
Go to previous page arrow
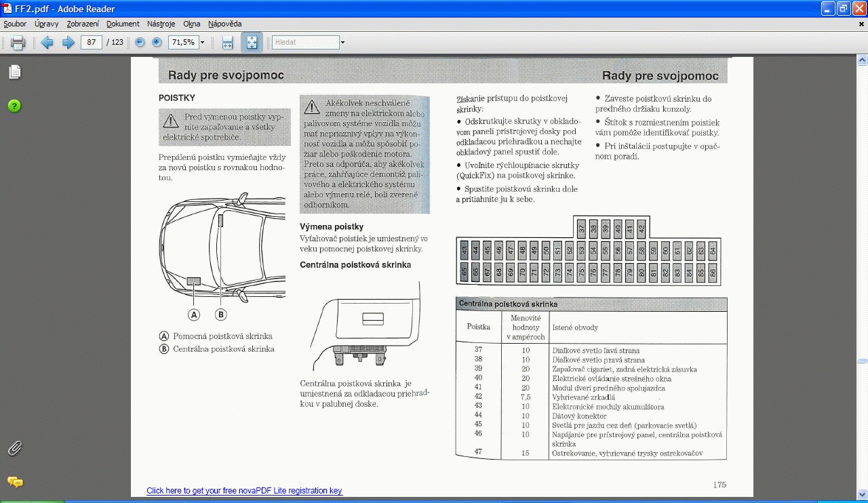(x=47, y=43)
